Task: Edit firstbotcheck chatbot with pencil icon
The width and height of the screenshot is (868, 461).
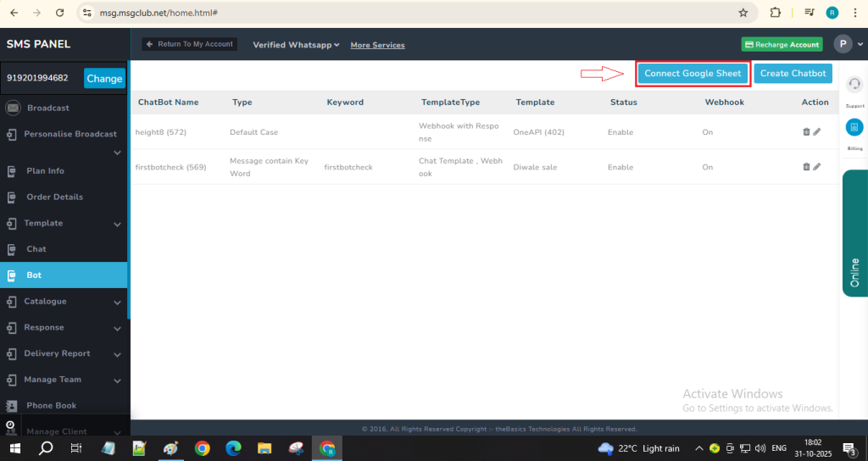Action: (817, 167)
